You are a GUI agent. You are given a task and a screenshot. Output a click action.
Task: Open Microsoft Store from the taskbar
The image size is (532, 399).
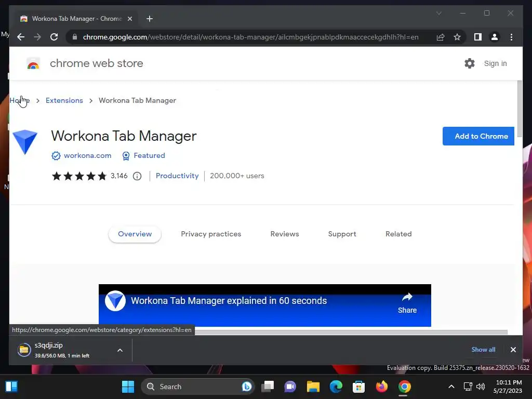pos(358,387)
